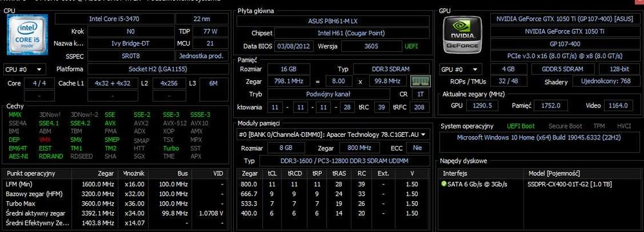
Task: Click the TPM indicator
Action: tap(599, 126)
